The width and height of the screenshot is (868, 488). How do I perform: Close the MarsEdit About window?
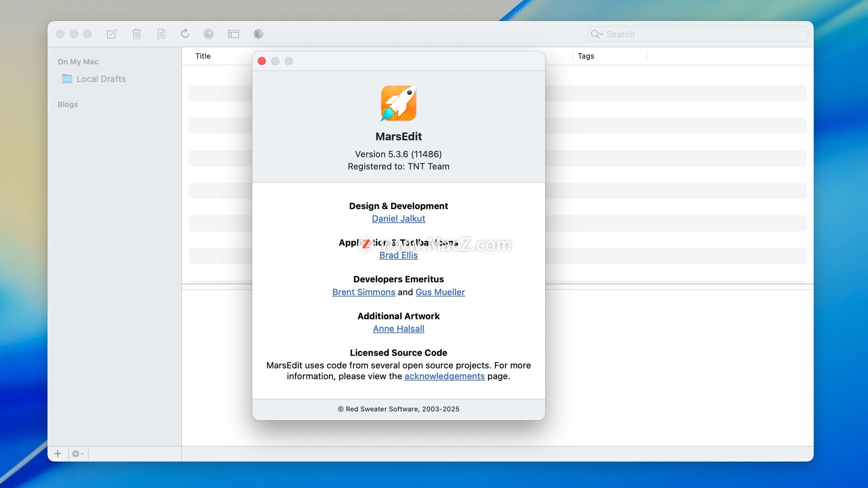262,61
